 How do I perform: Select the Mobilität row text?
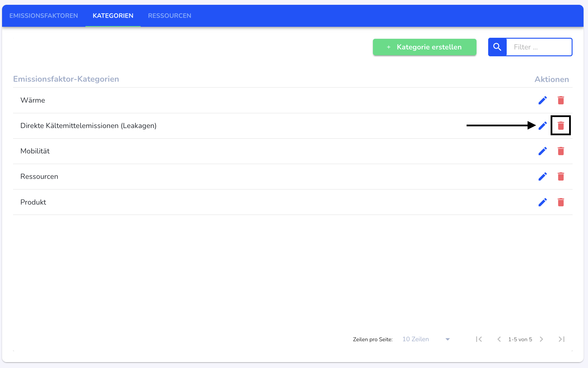(35, 151)
